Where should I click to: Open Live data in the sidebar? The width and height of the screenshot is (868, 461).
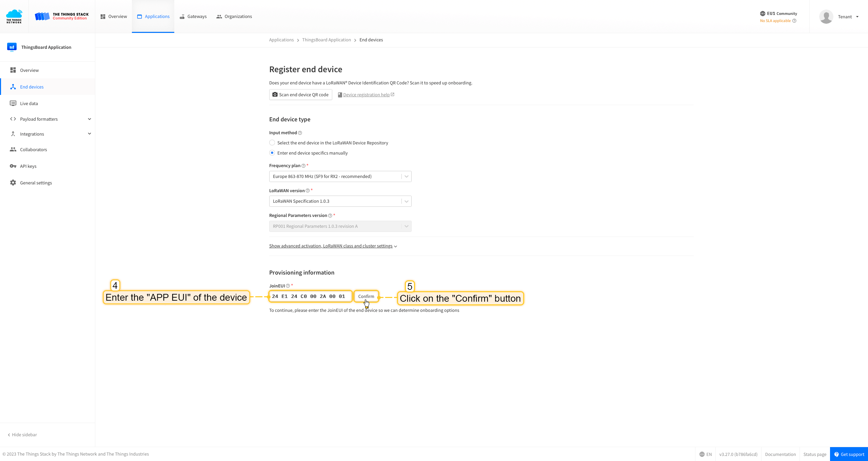29,103
